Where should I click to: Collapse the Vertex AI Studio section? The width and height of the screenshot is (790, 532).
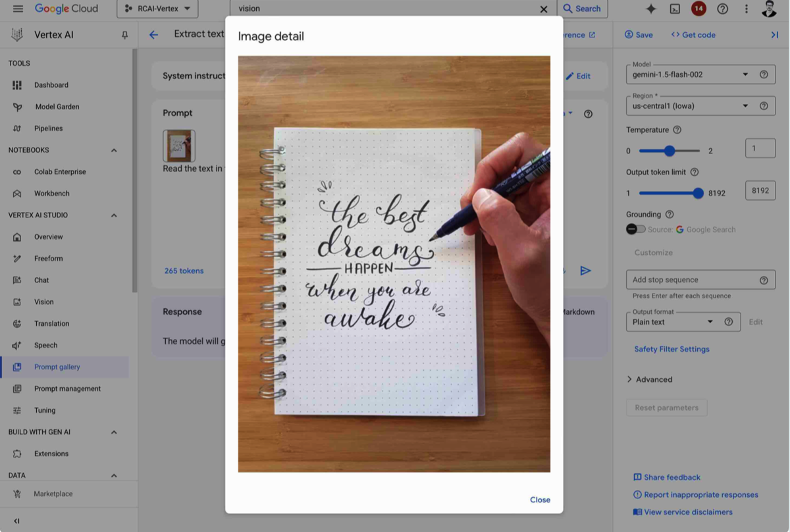[x=114, y=215]
